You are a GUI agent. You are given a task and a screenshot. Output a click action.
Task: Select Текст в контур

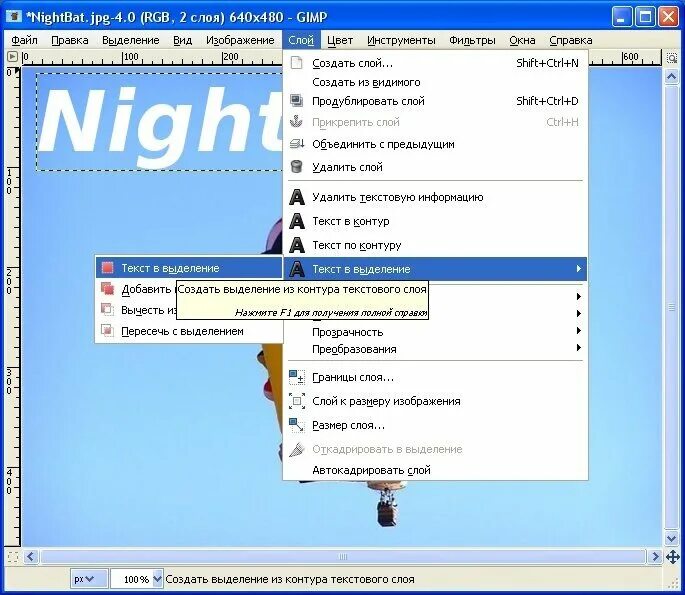[436, 221]
